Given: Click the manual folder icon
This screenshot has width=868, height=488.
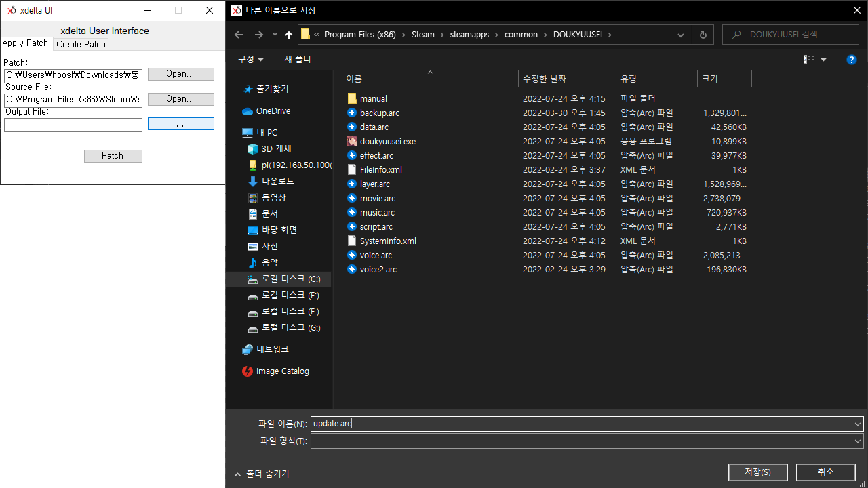Looking at the screenshot, I should pos(352,99).
